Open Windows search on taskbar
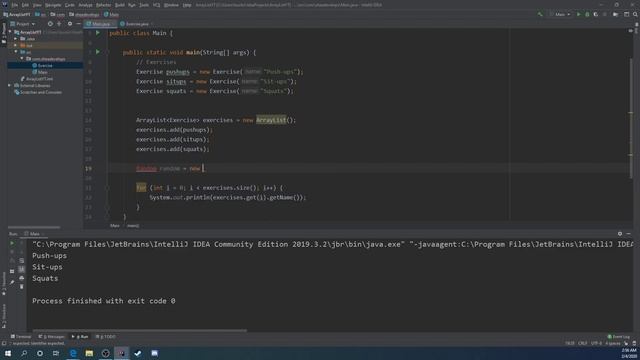The height and width of the screenshot is (360, 640). [x=24, y=353]
